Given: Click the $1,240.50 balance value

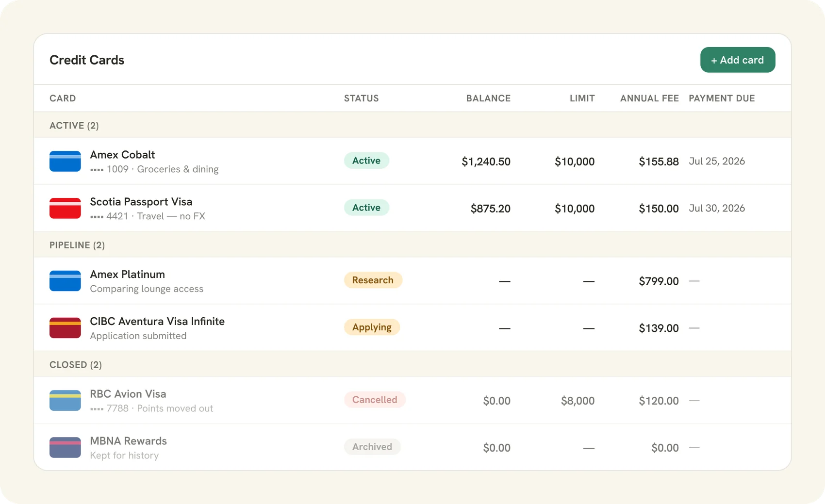Looking at the screenshot, I should pyautogui.click(x=486, y=162).
